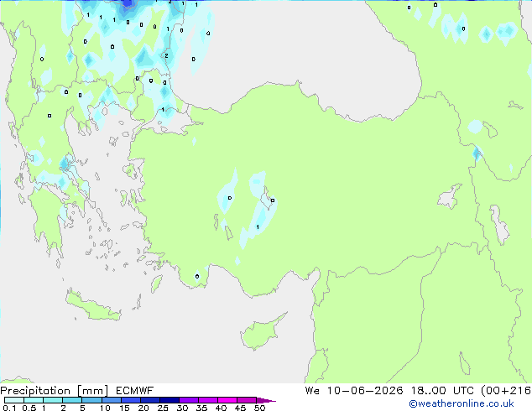This screenshot has width=532, height=411.
Task: Pick the 15–20 mm legend color swatch
Action: point(131,400)
